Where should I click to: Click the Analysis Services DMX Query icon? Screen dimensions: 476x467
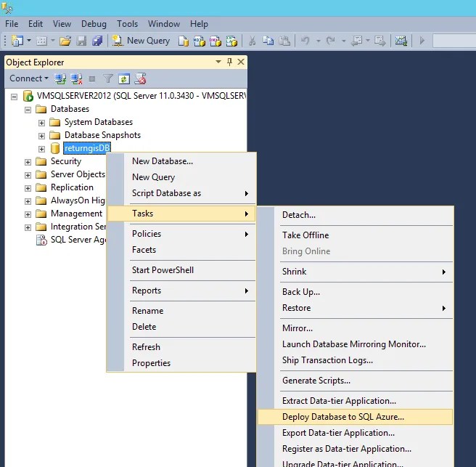[216, 41]
